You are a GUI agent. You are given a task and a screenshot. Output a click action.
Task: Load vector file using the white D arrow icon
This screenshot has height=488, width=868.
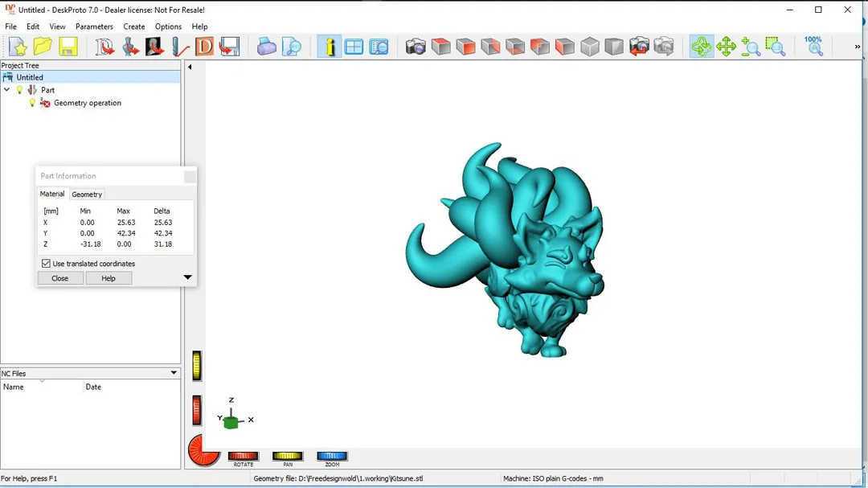pos(104,47)
